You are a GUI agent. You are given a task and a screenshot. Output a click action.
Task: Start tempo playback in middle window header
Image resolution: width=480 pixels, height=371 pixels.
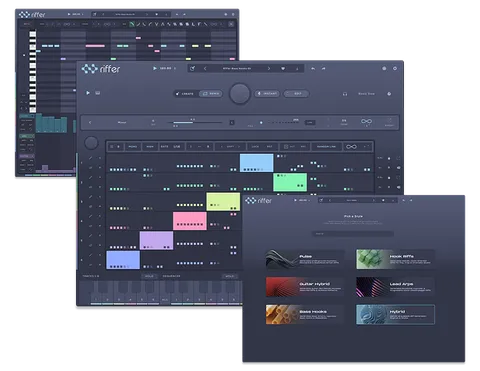[x=155, y=68]
